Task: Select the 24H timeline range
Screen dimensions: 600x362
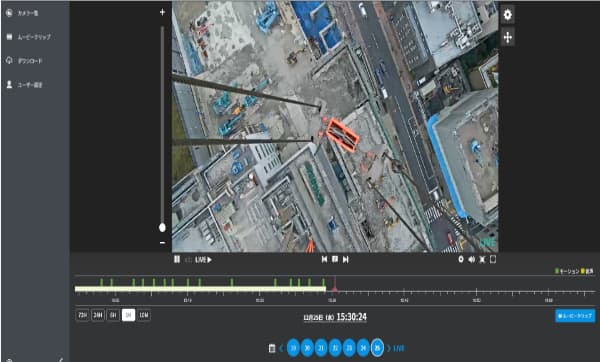Action: 98,315
